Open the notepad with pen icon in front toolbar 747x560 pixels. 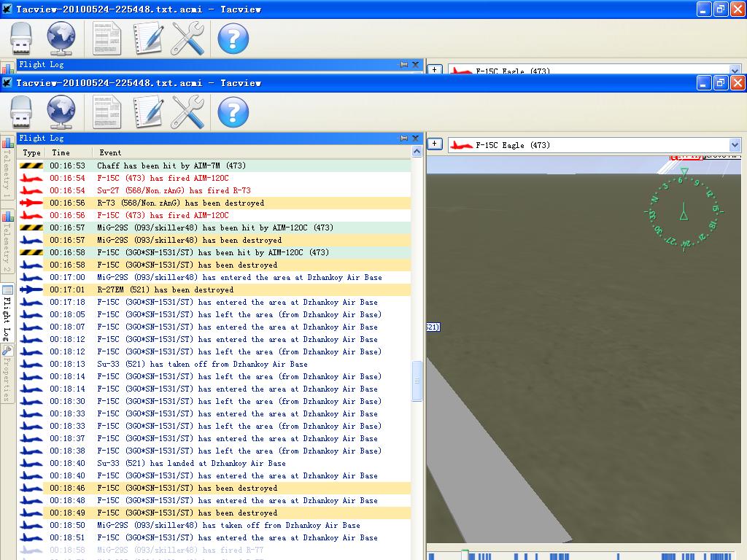point(148,112)
